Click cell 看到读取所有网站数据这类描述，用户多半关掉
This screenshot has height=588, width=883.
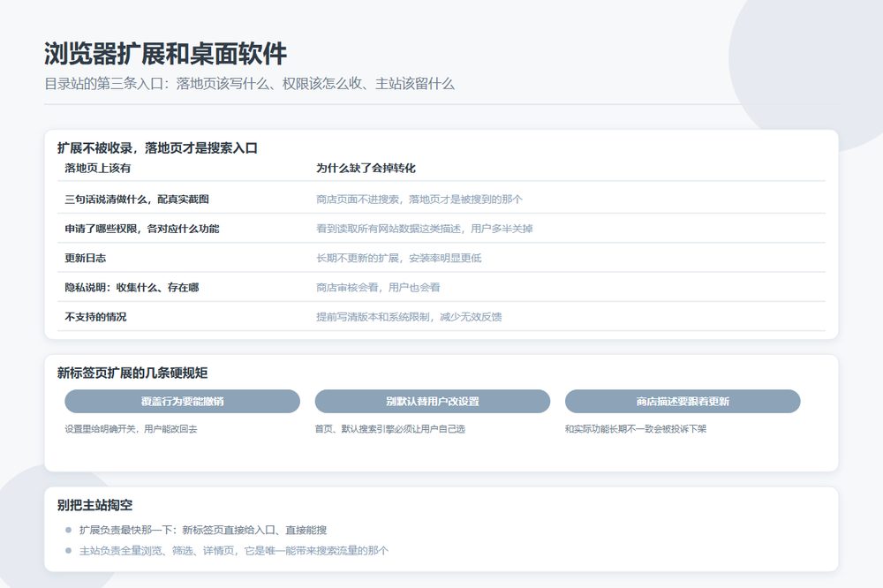click(424, 228)
